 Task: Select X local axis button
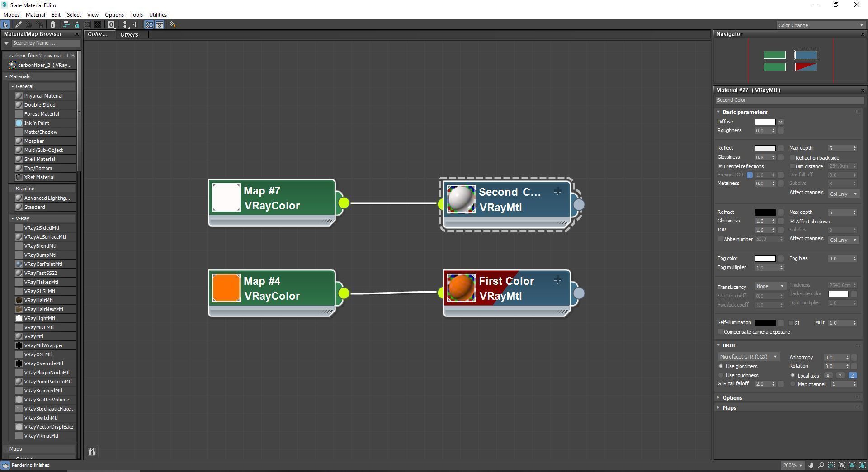(x=828, y=376)
